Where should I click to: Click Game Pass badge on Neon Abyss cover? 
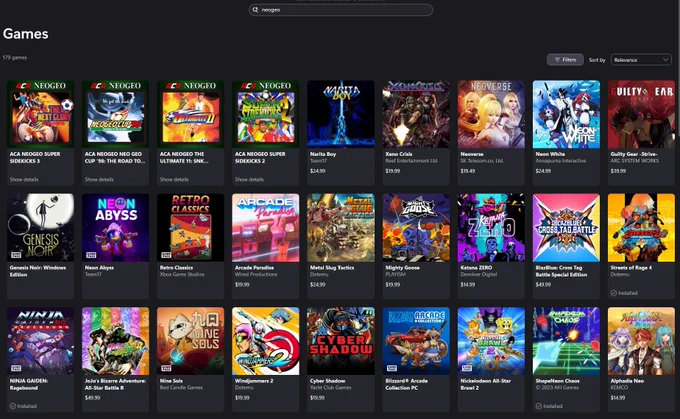pyautogui.click(x=91, y=255)
